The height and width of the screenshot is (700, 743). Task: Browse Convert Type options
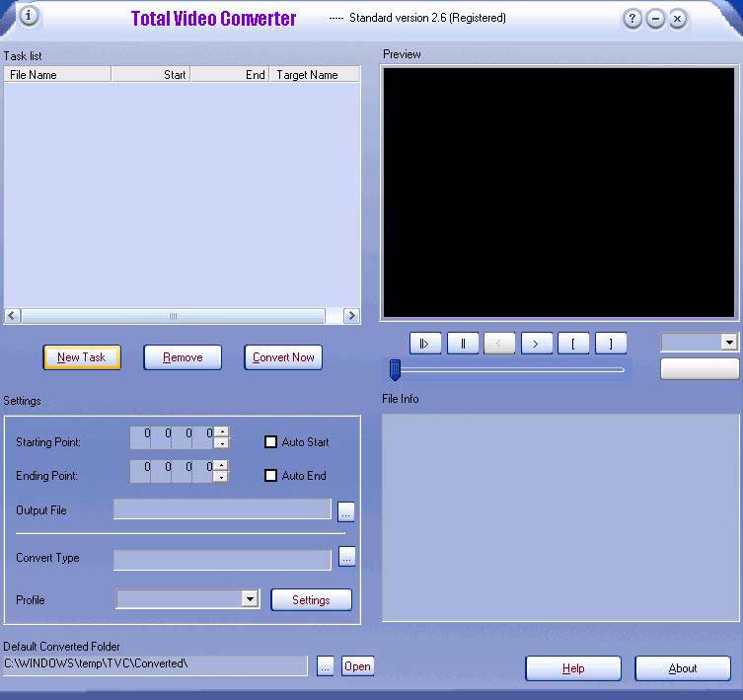click(346, 557)
